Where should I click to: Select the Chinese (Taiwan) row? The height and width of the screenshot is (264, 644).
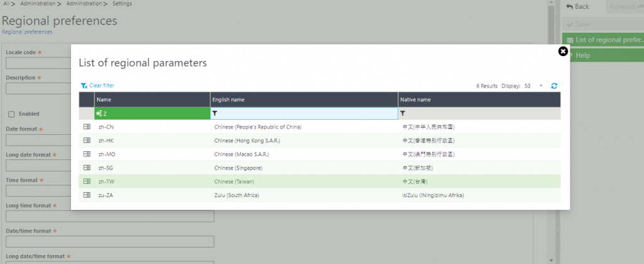[x=319, y=181]
